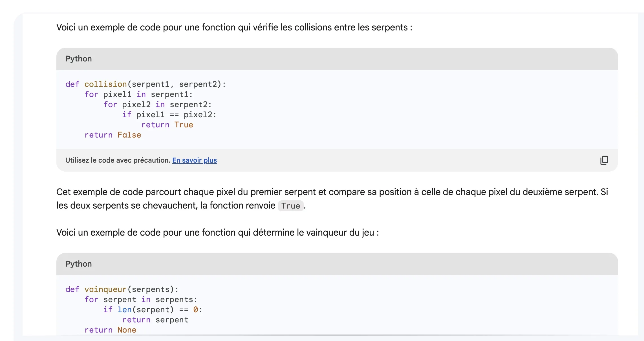Viewport: 644px width, 341px height.
Task: Click the "return None" code line
Action: (x=110, y=330)
